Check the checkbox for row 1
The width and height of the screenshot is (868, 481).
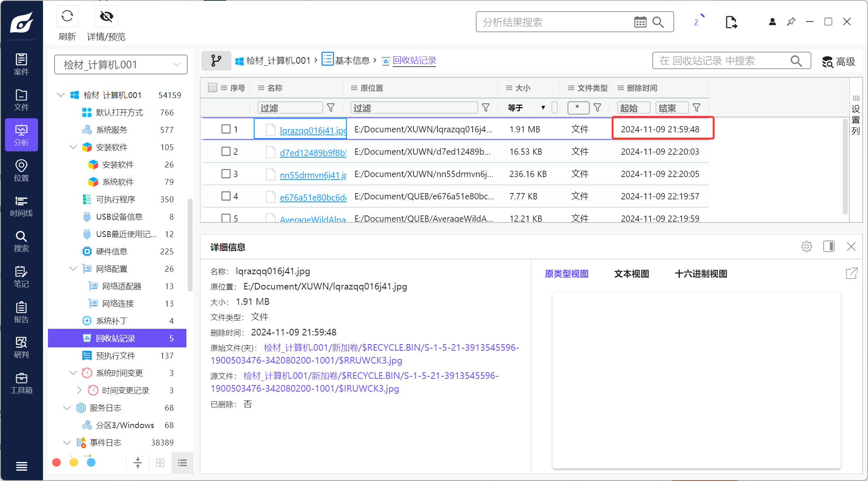click(x=226, y=129)
